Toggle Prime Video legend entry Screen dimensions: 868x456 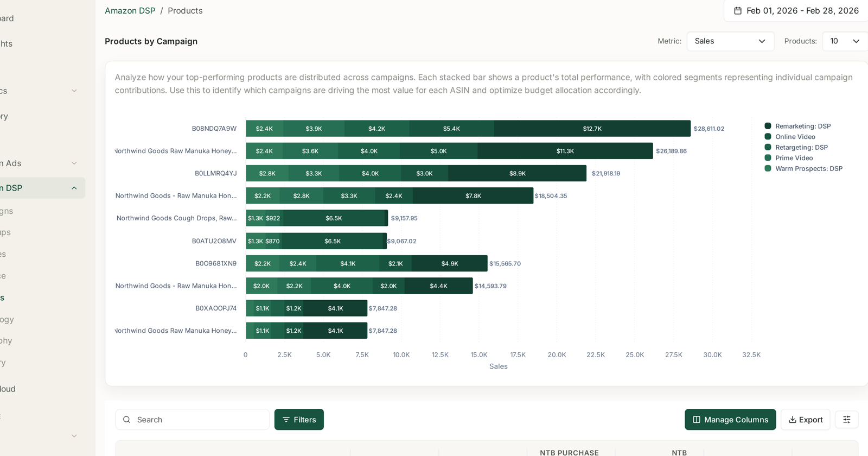point(789,158)
